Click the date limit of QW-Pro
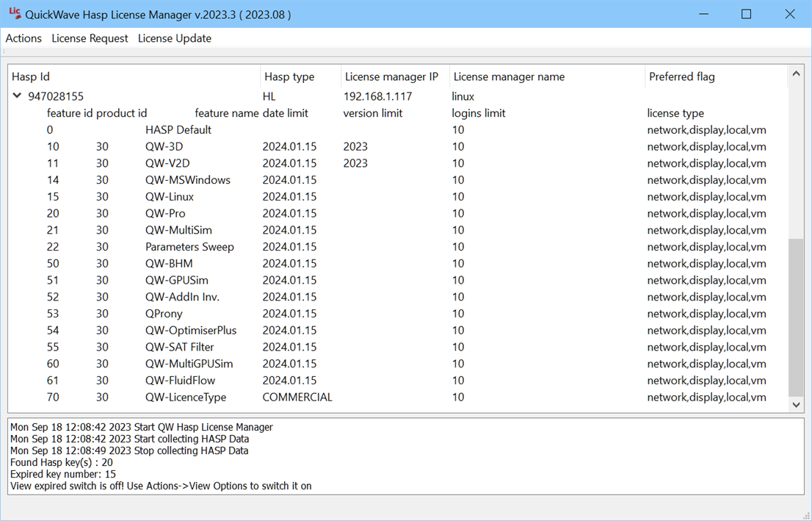This screenshot has height=521, width=812. pos(289,213)
